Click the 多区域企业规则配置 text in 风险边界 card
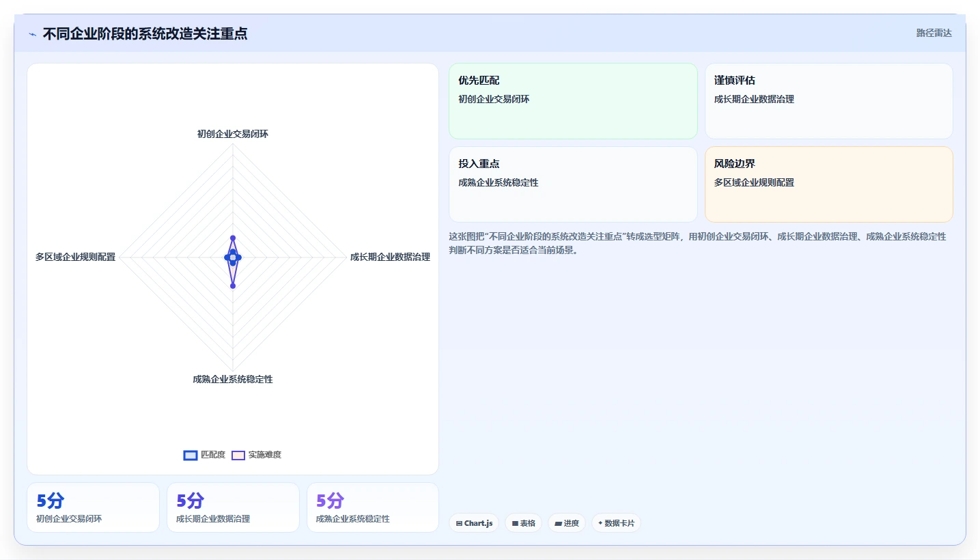The image size is (980, 560). 754,182
